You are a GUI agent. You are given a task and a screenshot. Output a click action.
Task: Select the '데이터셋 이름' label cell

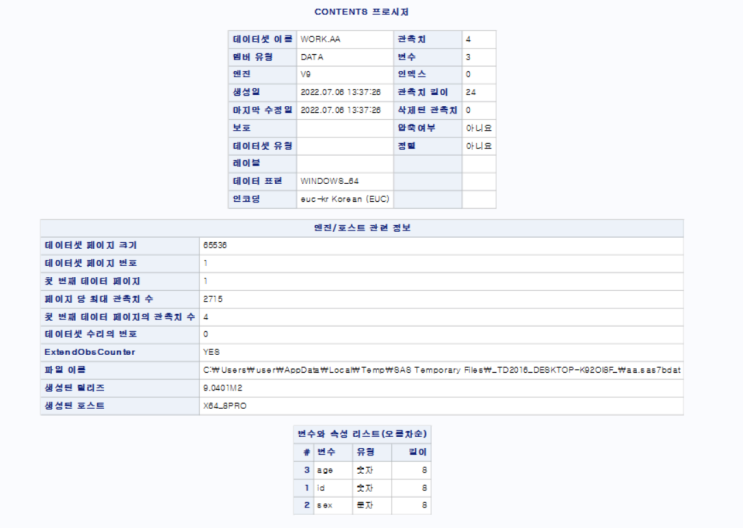[x=263, y=39]
